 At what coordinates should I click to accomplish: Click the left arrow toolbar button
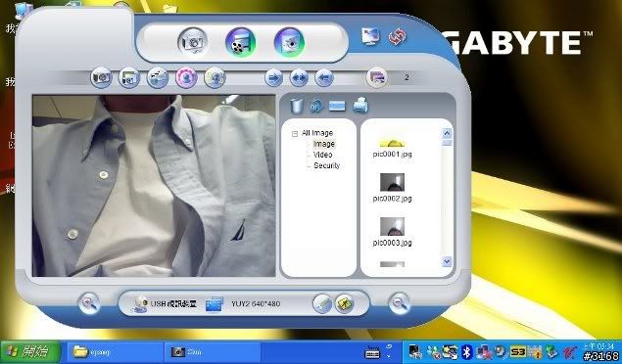pyautogui.click(x=324, y=78)
